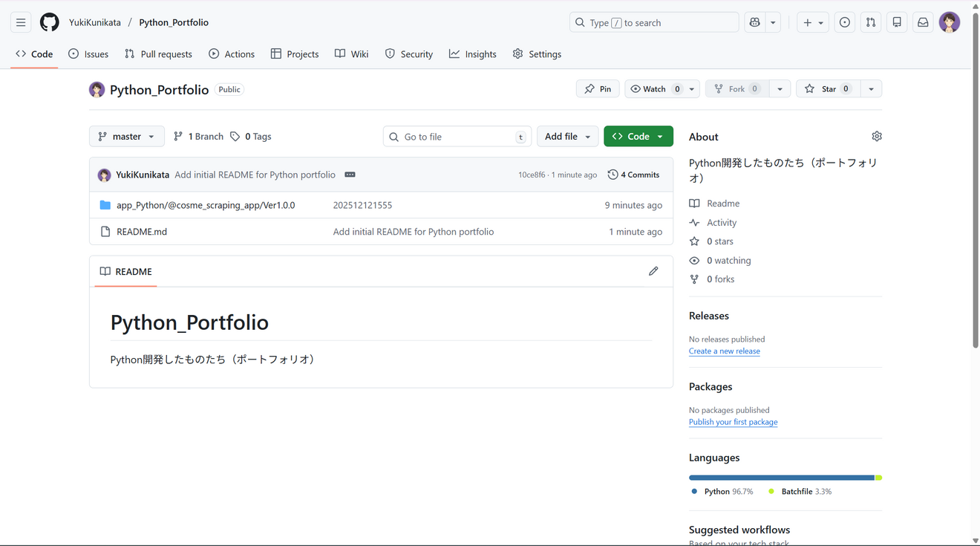Expand the Fork options dropdown arrow

click(x=780, y=89)
